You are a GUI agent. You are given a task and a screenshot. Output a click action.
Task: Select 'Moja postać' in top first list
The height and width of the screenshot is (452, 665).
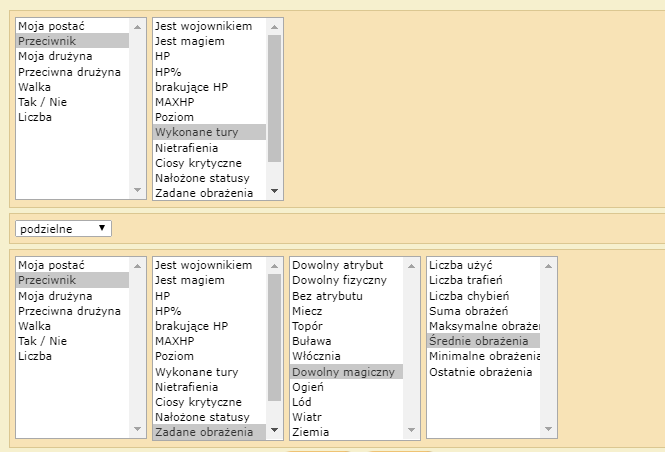click(x=73, y=26)
